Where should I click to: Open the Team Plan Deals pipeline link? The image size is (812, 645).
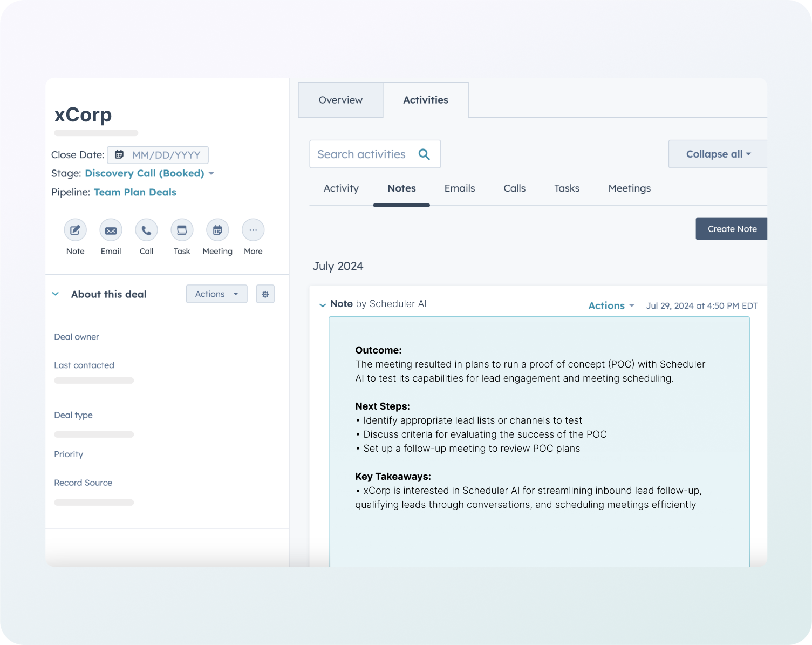click(x=135, y=192)
